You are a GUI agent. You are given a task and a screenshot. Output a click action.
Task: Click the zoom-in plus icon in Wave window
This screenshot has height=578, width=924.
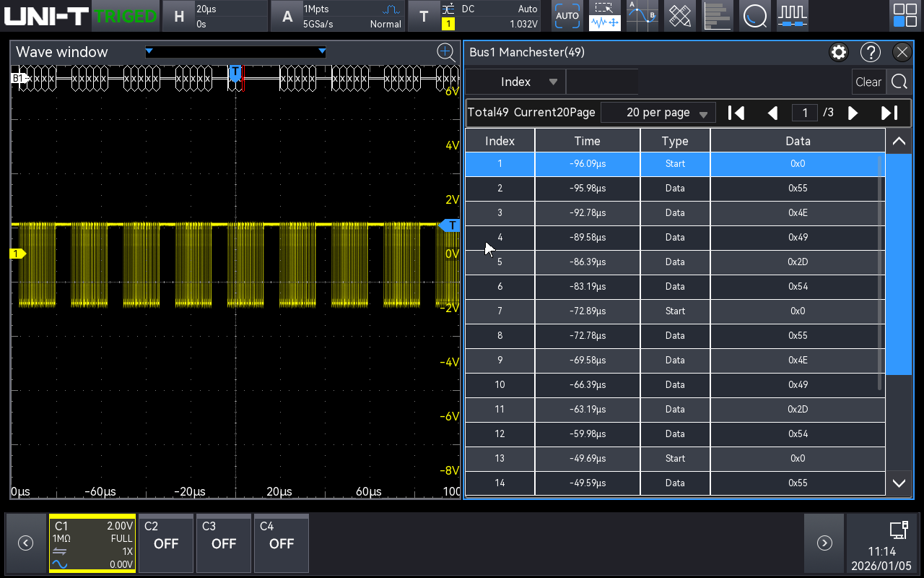click(445, 51)
